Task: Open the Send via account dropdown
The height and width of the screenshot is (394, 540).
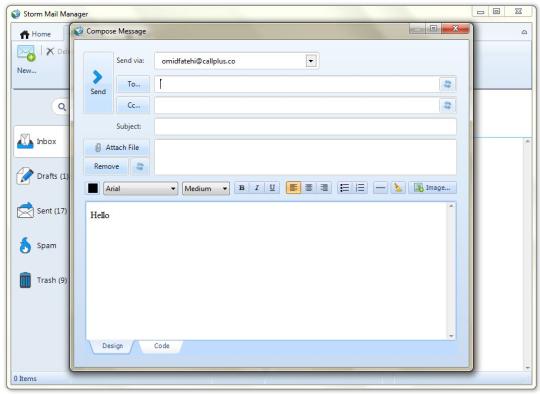Action: point(311,61)
